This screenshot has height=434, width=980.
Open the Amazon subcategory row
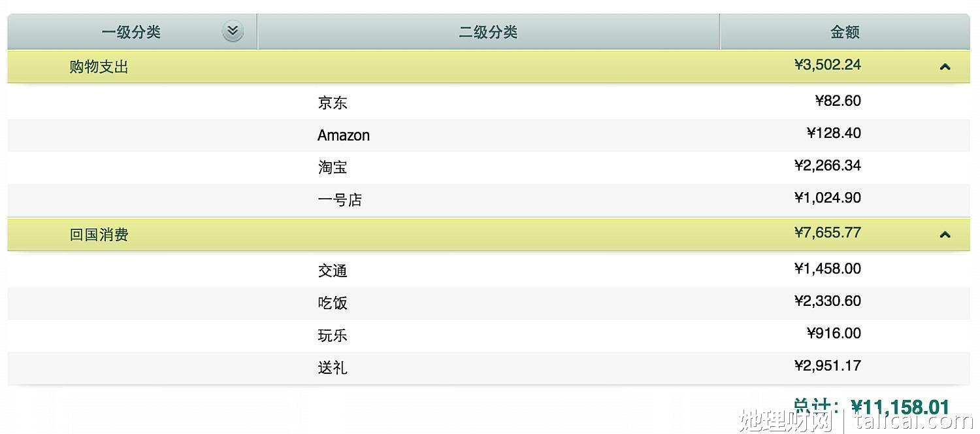click(489, 135)
